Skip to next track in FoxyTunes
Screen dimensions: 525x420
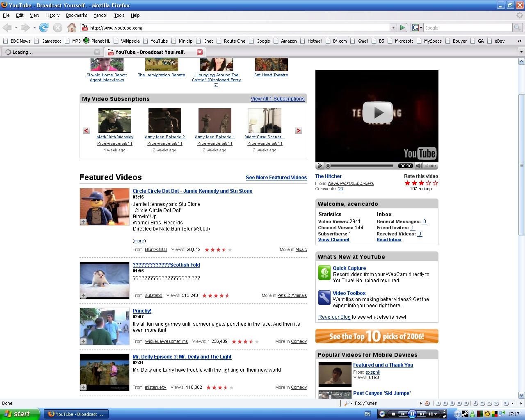click(466, 403)
